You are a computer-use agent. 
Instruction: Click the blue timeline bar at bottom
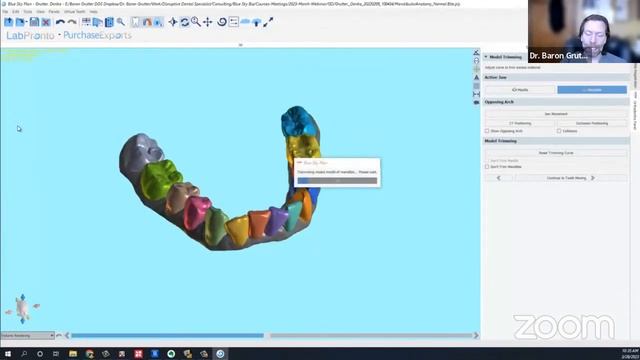click(167, 336)
